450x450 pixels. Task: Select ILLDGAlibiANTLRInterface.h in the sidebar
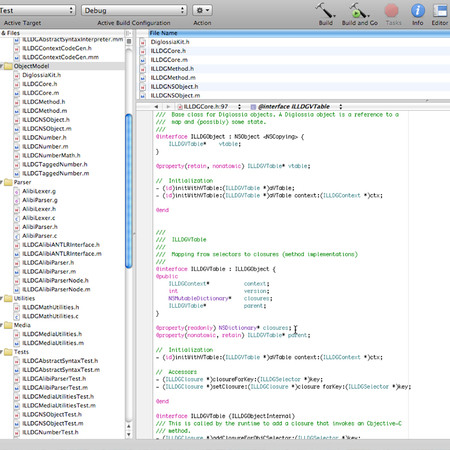[61, 245]
